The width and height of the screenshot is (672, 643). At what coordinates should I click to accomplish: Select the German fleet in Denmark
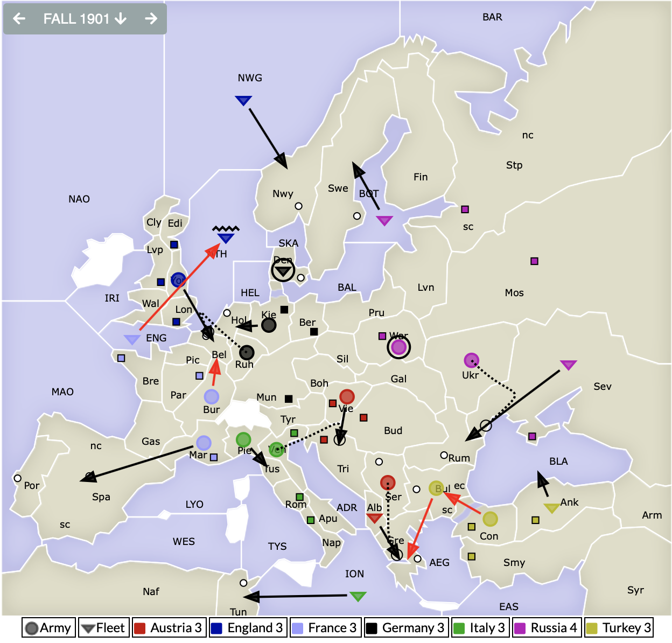tap(283, 271)
